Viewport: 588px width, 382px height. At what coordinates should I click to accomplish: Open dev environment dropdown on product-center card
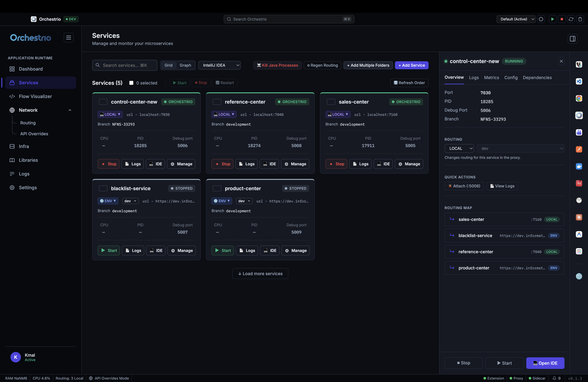tap(244, 201)
